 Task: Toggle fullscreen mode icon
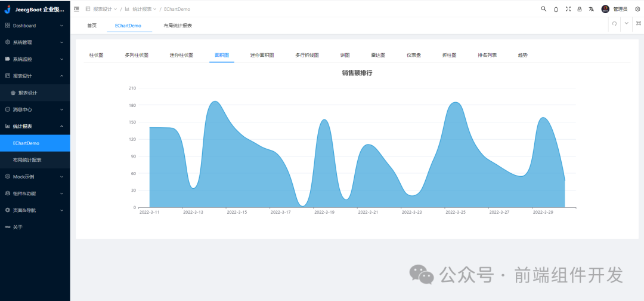568,8
